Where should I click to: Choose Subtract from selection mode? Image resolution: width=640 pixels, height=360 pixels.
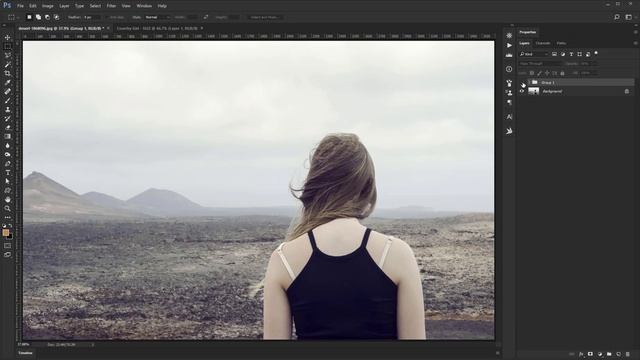coord(47,17)
